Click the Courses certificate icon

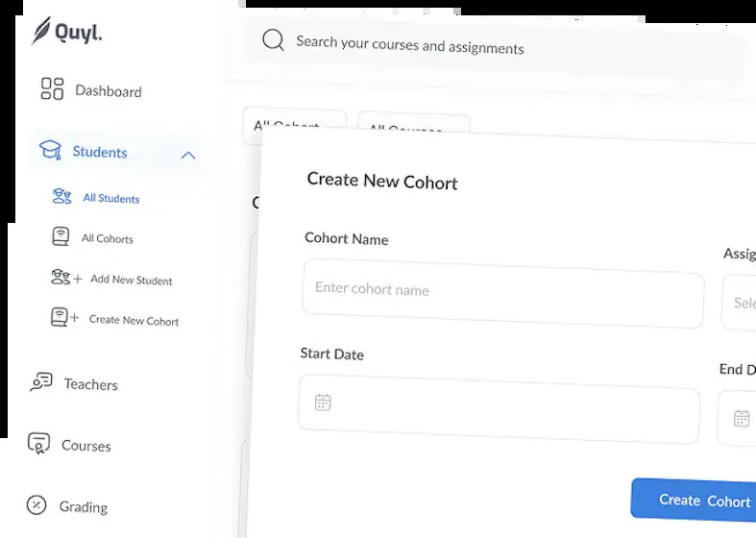(x=38, y=443)
